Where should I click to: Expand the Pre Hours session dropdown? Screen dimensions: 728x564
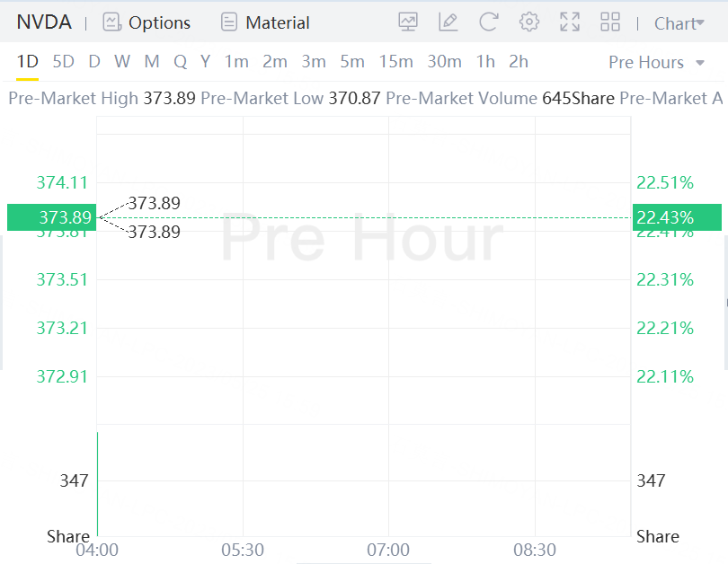pos(656,62)
